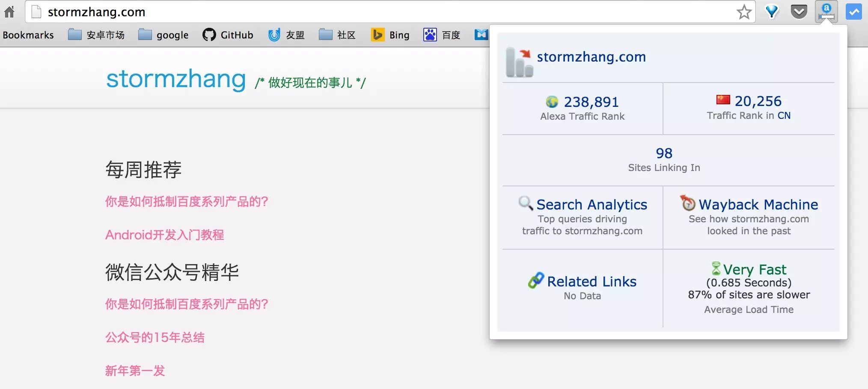This screenshot has width=868, height=389.
Task: Open the 安卓市场 bookmark folder
Action: click(x=96, y=35)
